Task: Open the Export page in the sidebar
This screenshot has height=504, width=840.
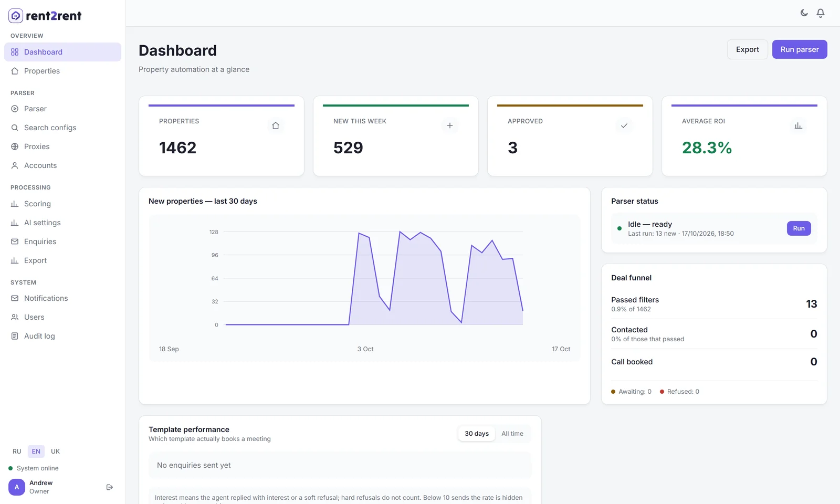Action: [62, 260]
